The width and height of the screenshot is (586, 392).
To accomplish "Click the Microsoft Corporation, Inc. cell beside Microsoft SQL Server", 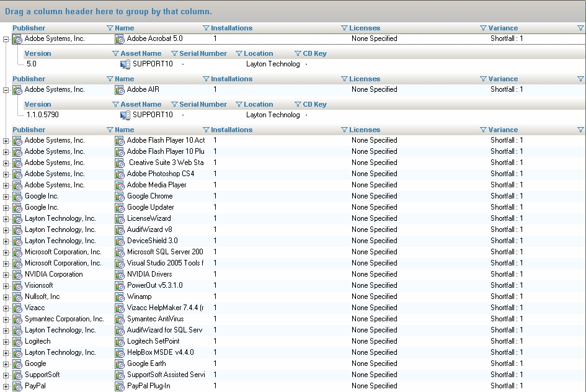I will click(63, 252).
